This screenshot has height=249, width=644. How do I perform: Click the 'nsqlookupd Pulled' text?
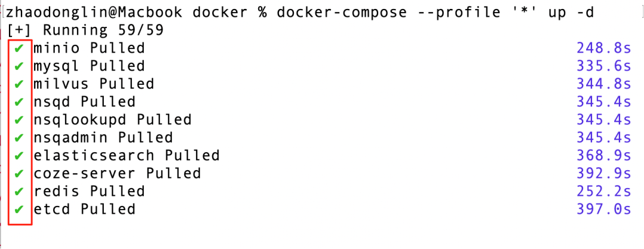(113, 120)
